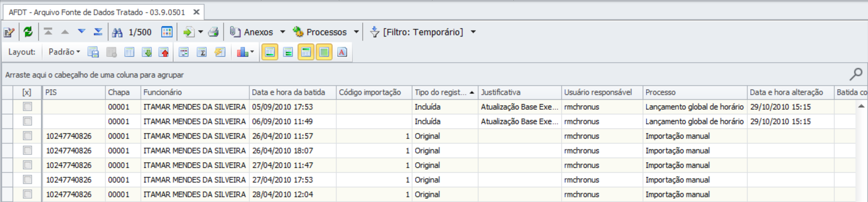Sort by Usuário responsável column header
Screen dimensions: 868x202
point(602,92)
